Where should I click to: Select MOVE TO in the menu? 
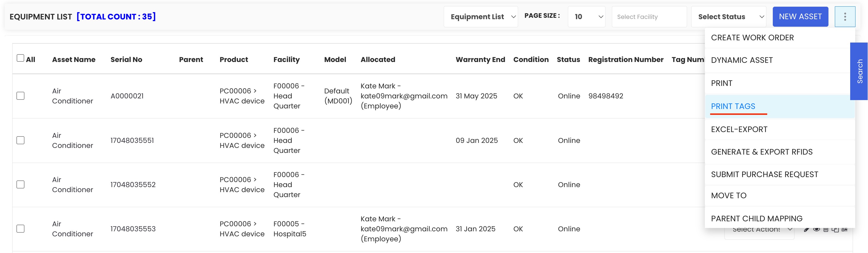point(780,195)
